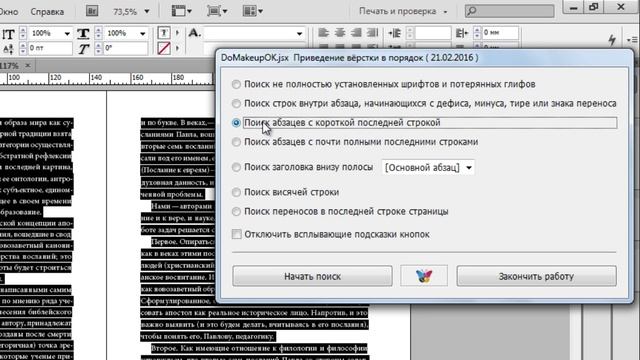Click the text fill color T swatch

164,33
